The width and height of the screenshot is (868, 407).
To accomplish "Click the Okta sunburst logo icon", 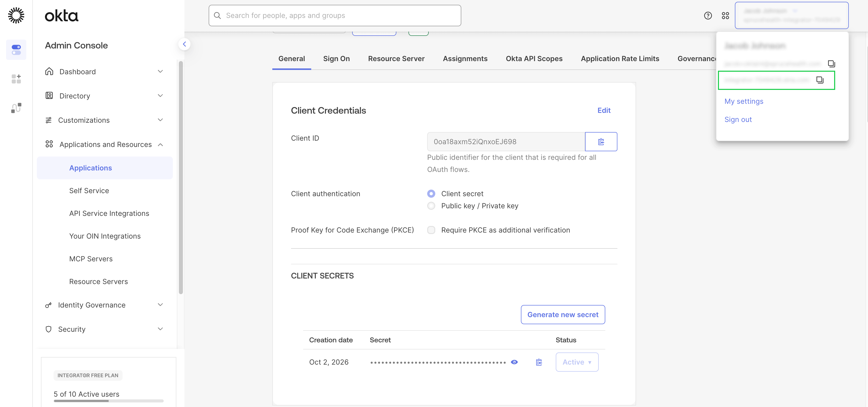I will point(16,15).
